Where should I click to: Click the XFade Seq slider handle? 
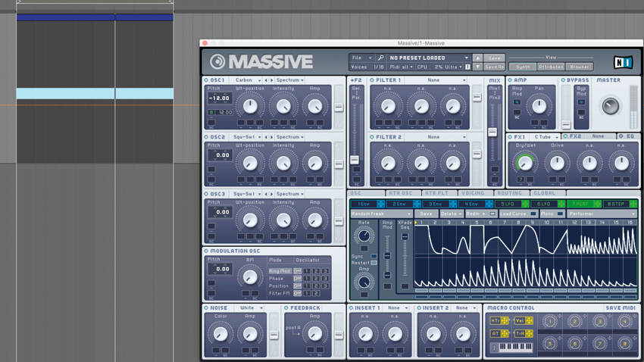click(x=405, y=237)
